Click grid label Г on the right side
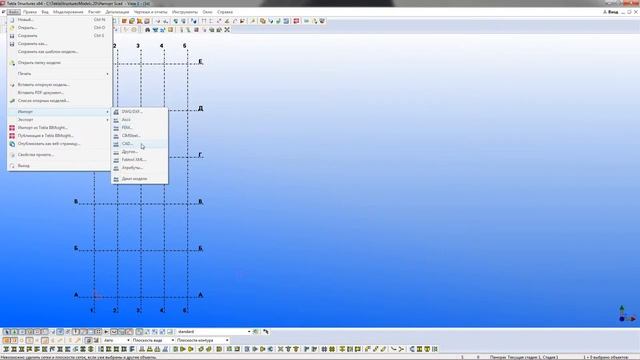Viewport: 640px width, 360px height. click(200, 155)
